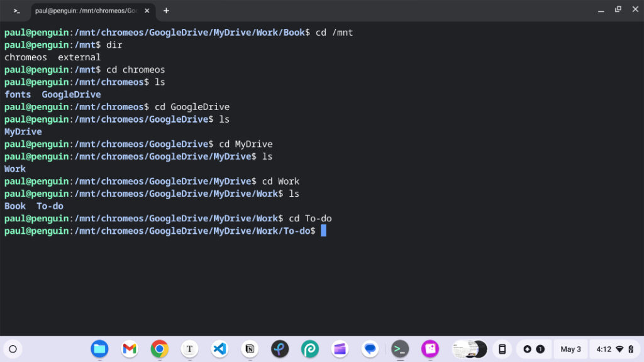Click the Phone Hub icon in the shelf
Screen dimensions: 644x362
[x=502, y=349]
